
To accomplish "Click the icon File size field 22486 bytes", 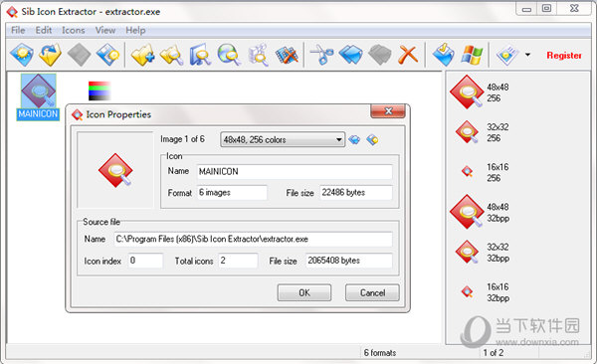I will [x=356, y=193].
